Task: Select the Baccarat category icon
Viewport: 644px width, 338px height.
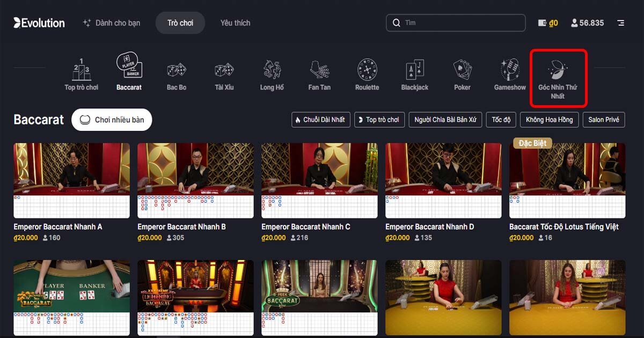Action: tap(129, 70)
